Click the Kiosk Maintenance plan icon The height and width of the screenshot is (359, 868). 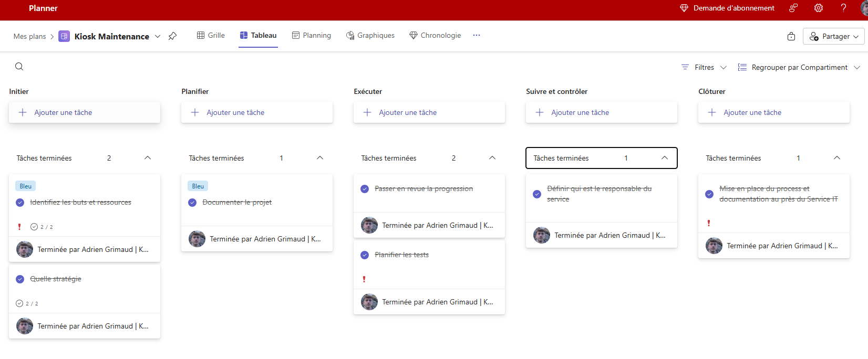point(64,36)
